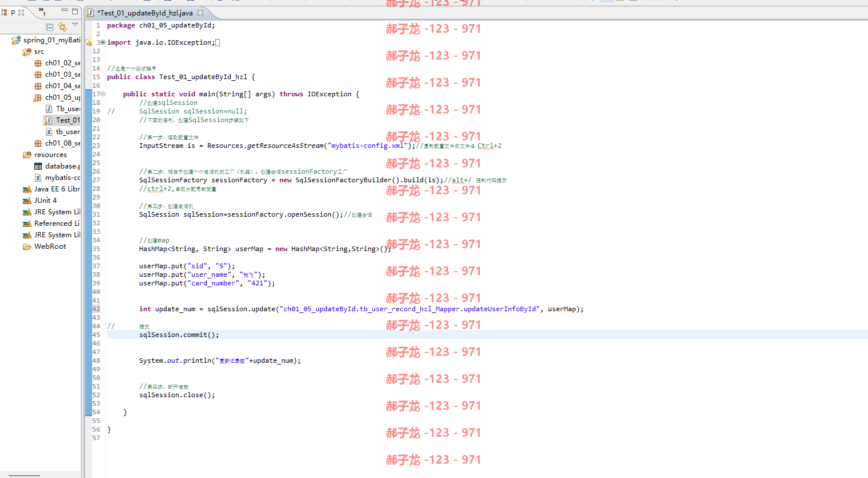Click the sqlSession.commit() line

pyautogui.click(x=179, y=335)
